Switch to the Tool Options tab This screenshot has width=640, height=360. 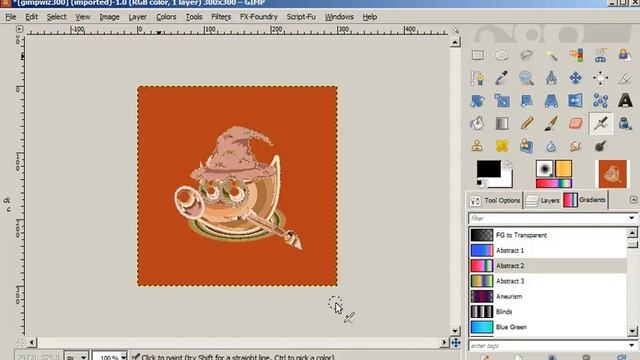coord(495,200)
